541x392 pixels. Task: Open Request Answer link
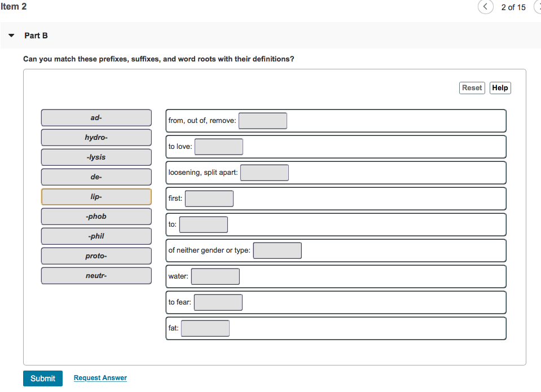click(x=100, y=378)
